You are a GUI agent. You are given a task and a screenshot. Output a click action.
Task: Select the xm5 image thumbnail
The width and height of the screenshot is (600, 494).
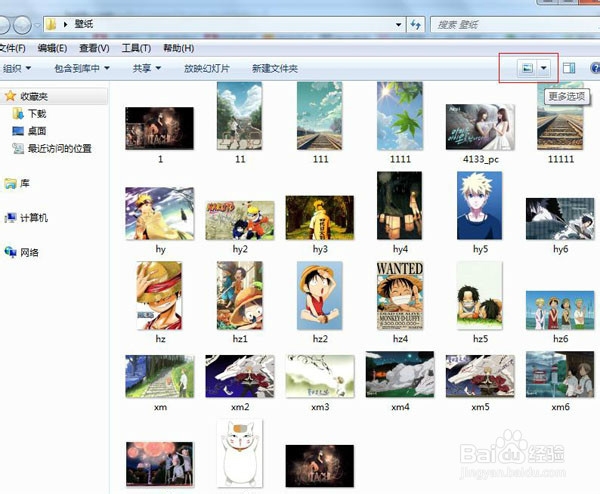point(480,377)
